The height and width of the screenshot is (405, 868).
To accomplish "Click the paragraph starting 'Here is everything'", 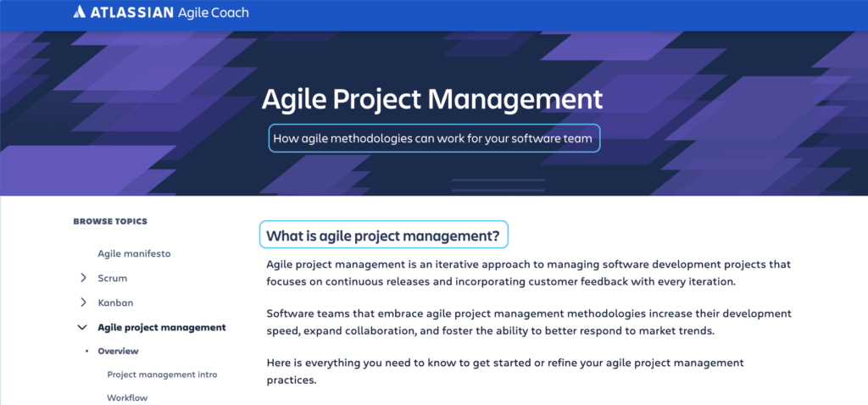I will (504, 371).
